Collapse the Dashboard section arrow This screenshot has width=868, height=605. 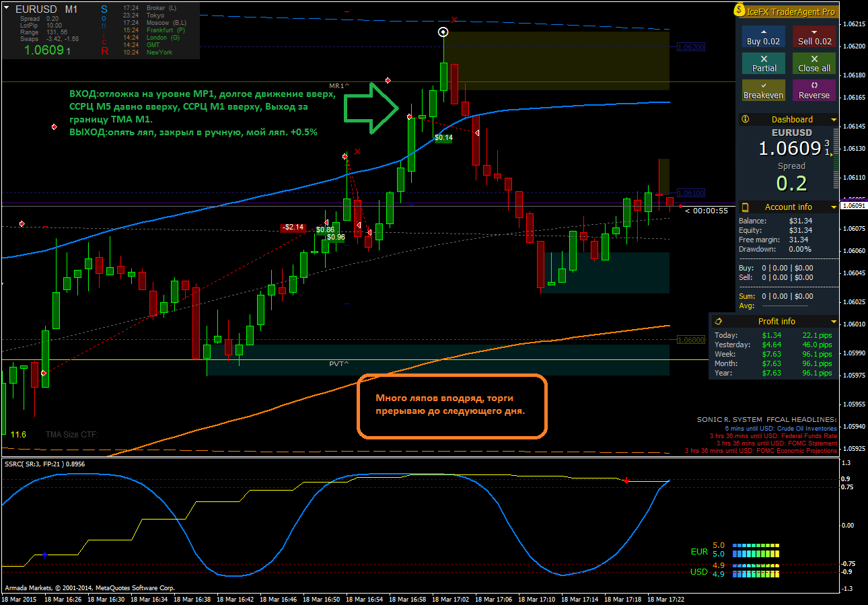(834, 120)
